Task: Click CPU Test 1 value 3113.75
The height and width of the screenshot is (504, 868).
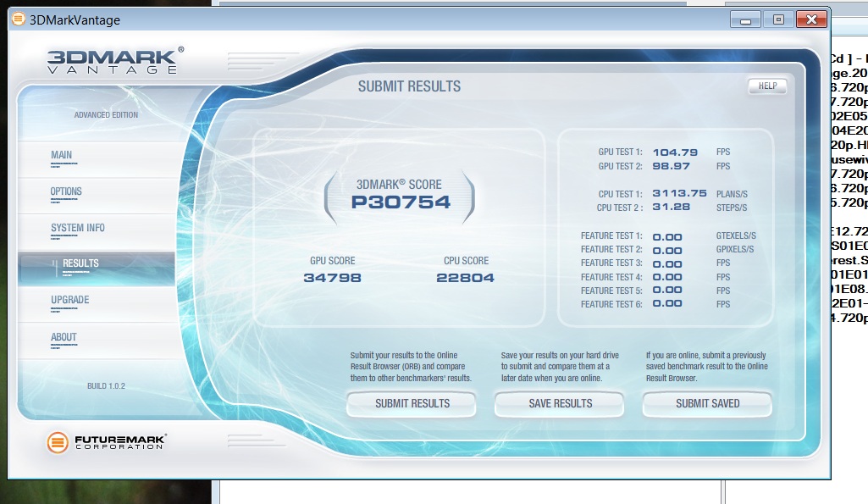Action: click(x=679, y=193)
